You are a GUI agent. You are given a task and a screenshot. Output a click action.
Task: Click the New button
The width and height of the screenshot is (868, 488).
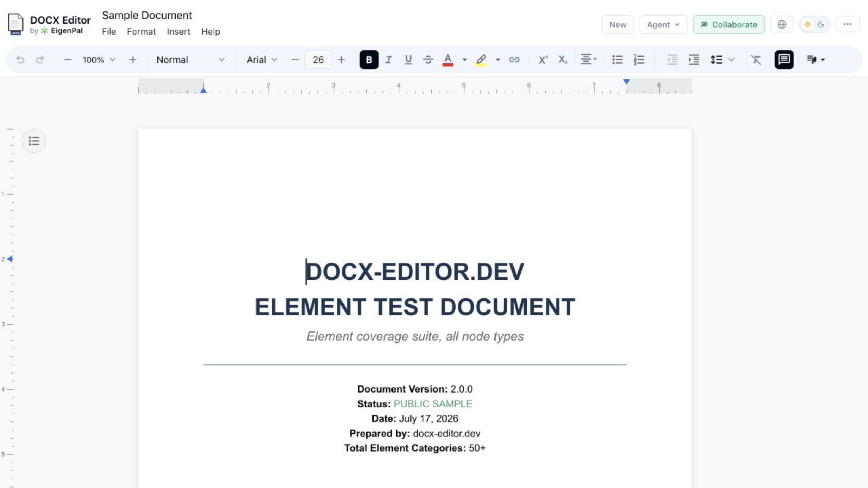click(618, 24)
